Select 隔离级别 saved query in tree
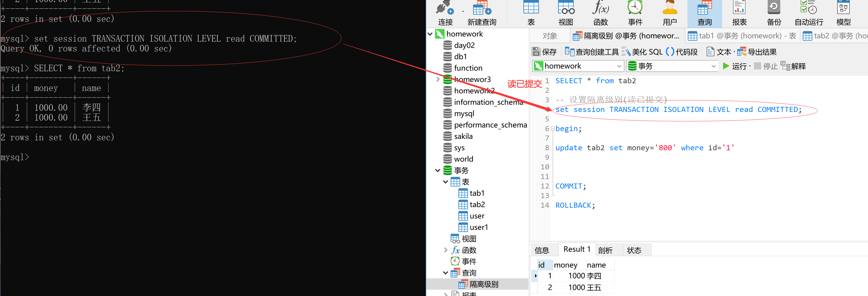This screenshot has height=296, width=868. click(x=484, y=284)
